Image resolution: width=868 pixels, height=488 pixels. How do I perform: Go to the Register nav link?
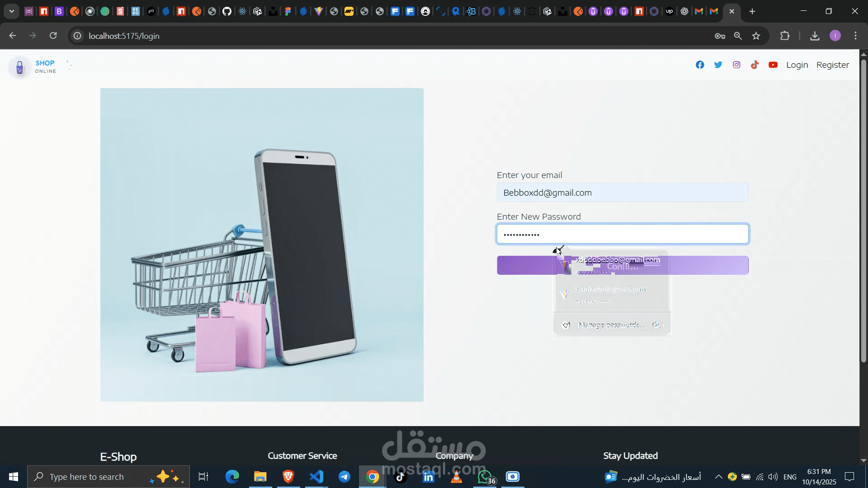click(x=832, y=65)
